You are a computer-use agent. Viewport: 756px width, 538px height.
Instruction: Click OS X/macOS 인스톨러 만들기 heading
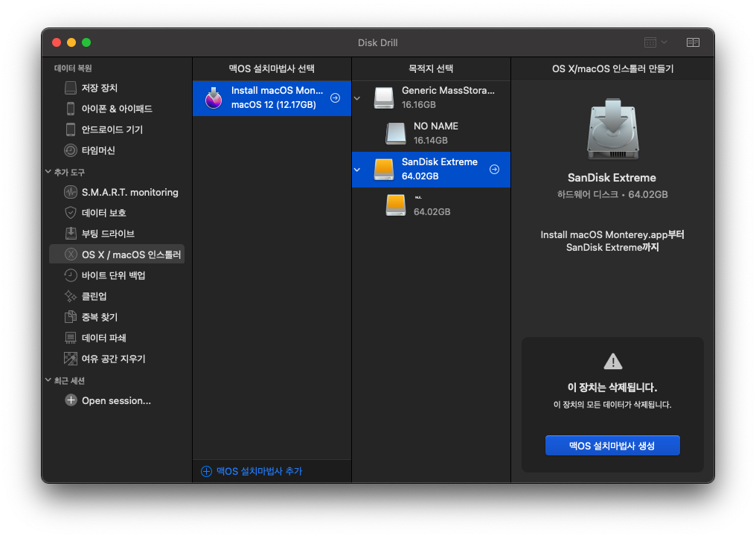[x=612, y=68]
